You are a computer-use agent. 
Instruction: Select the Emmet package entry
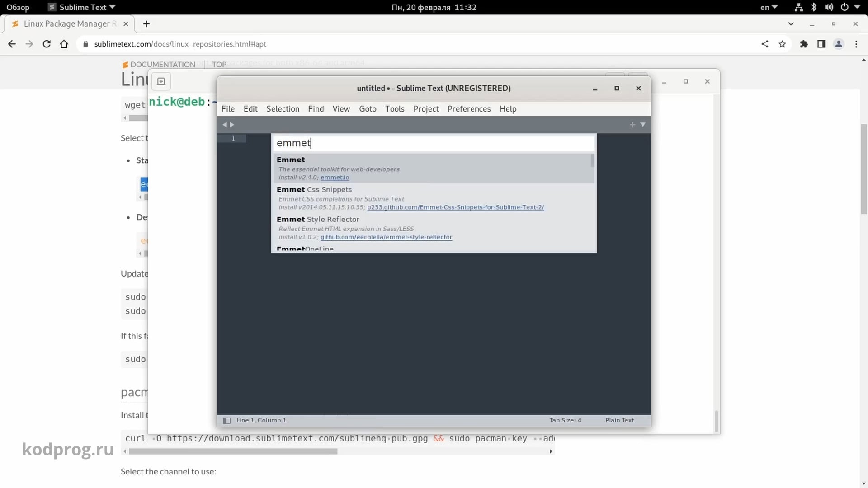[433, 168]
